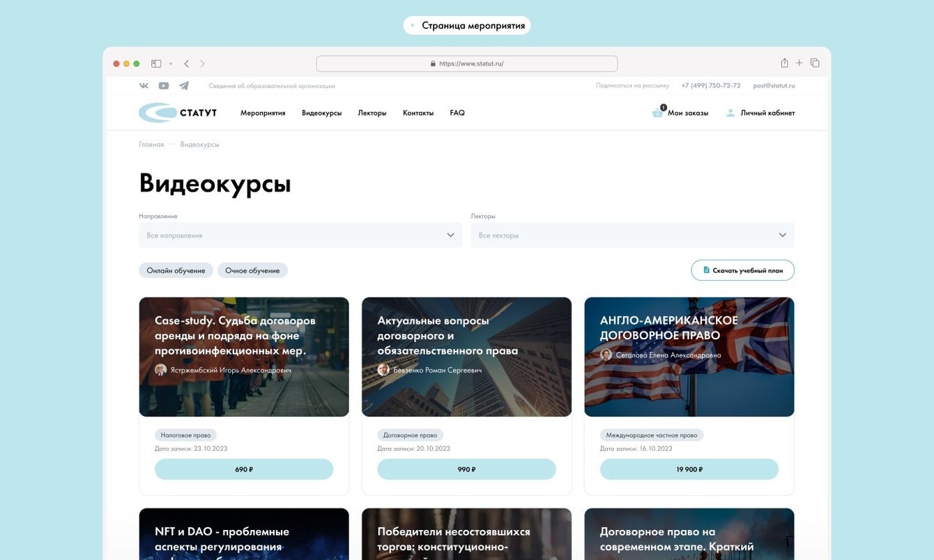Toggle the Онлайн обучение filter chip

176,270
